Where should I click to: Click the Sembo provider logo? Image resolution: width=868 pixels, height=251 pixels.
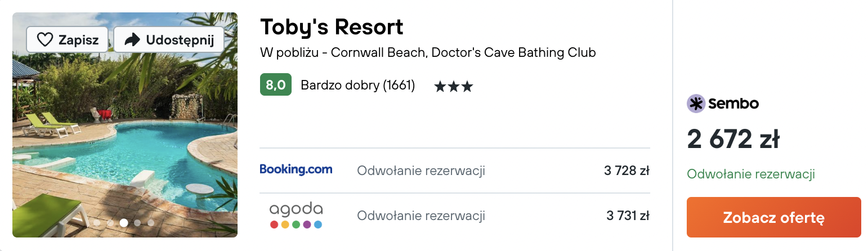click(723, 104)
